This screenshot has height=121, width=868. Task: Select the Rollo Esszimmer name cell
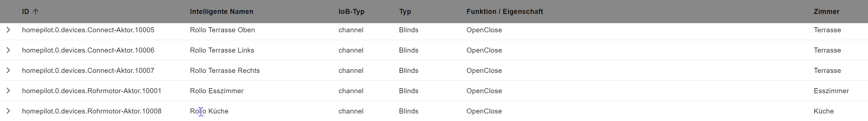point(216,91)
